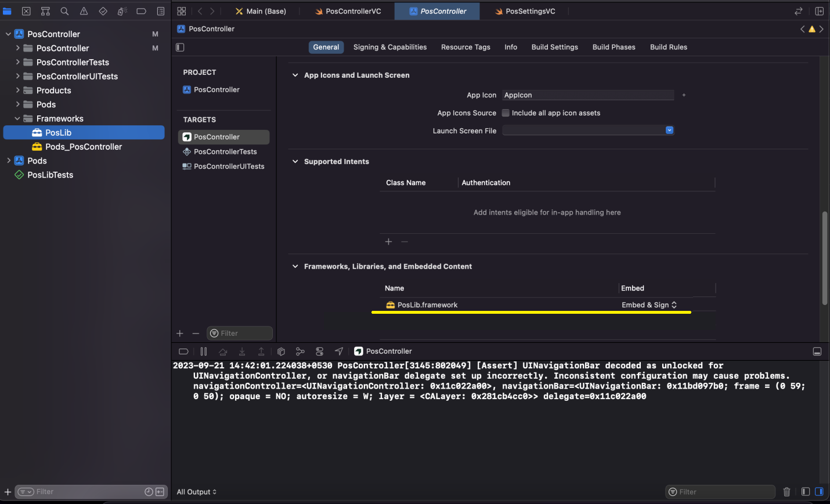Switch to Build Phases tab
Image resolution: width=830 pixels, height=504 pixels.
click(614, 48)
